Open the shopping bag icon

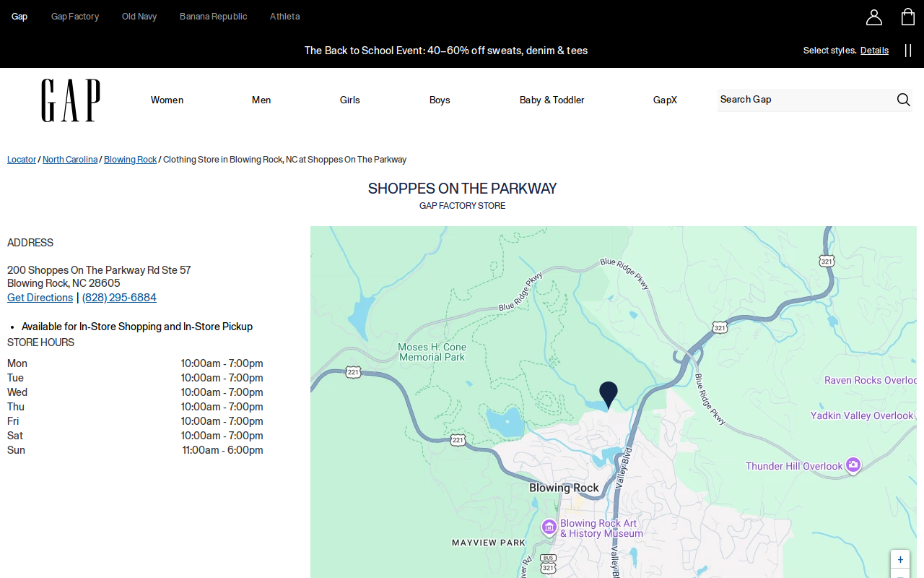(908, 17)
